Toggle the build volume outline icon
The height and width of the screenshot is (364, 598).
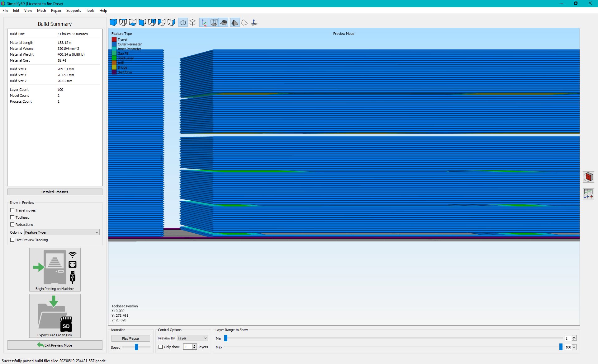pos(214,22)
